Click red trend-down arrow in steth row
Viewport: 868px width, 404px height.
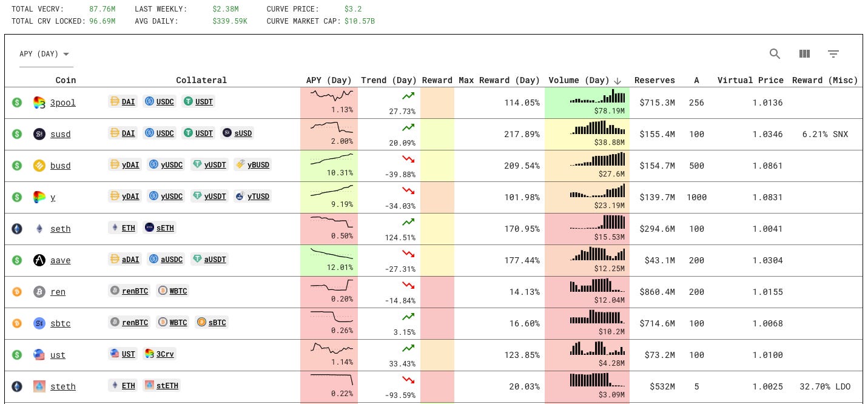pos(408,380)
